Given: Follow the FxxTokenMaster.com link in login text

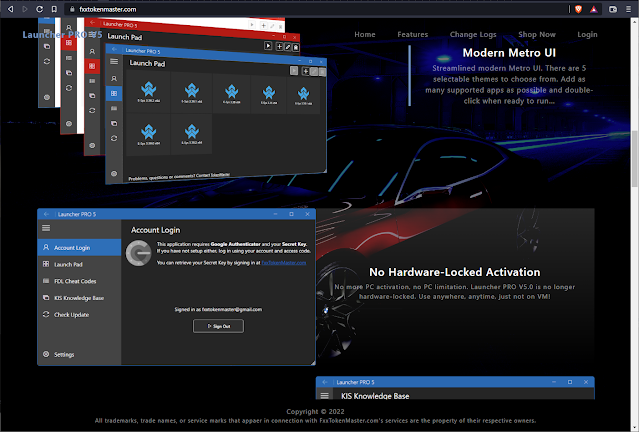Looking at the screenshot, I should click(x=284, y=263).
